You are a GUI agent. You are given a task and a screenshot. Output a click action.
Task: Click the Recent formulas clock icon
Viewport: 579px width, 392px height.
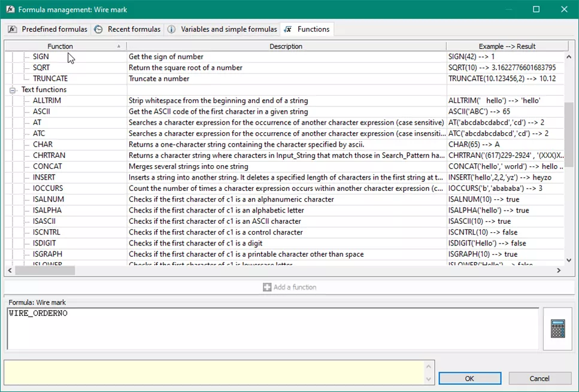[x=98, y=29]
